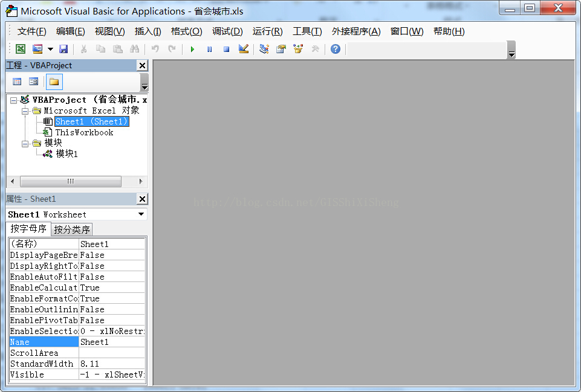Click the Undo arrow icon

tap(155, 49)
